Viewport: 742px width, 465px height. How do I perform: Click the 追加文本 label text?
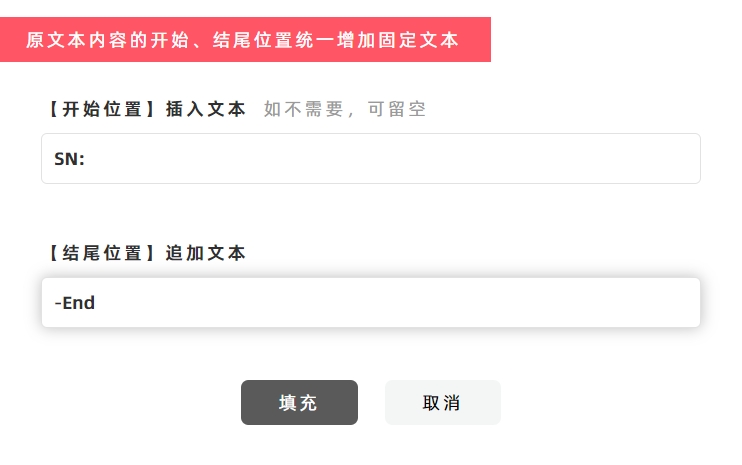(x=206, y=254)
